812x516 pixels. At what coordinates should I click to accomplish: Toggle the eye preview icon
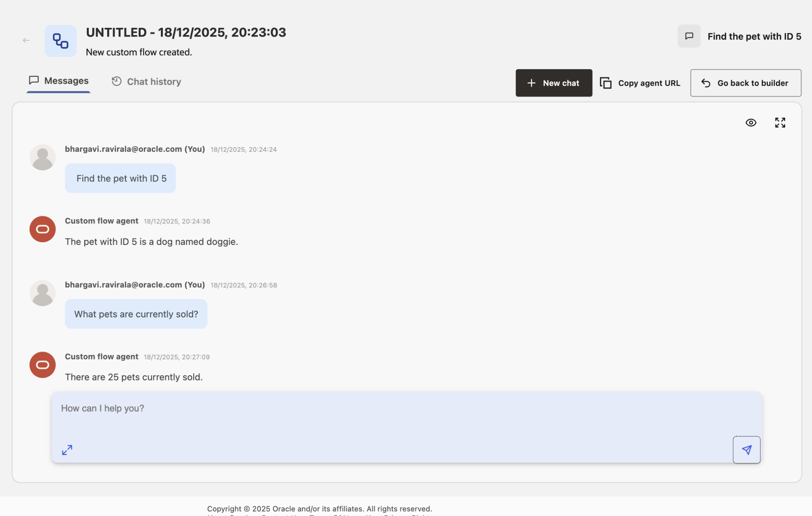pos(751,122)
